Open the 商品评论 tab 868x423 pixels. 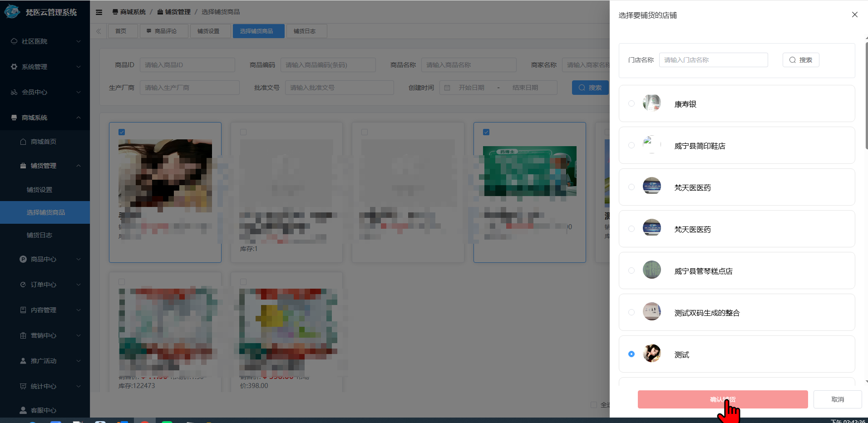click(x=164, y=31)
